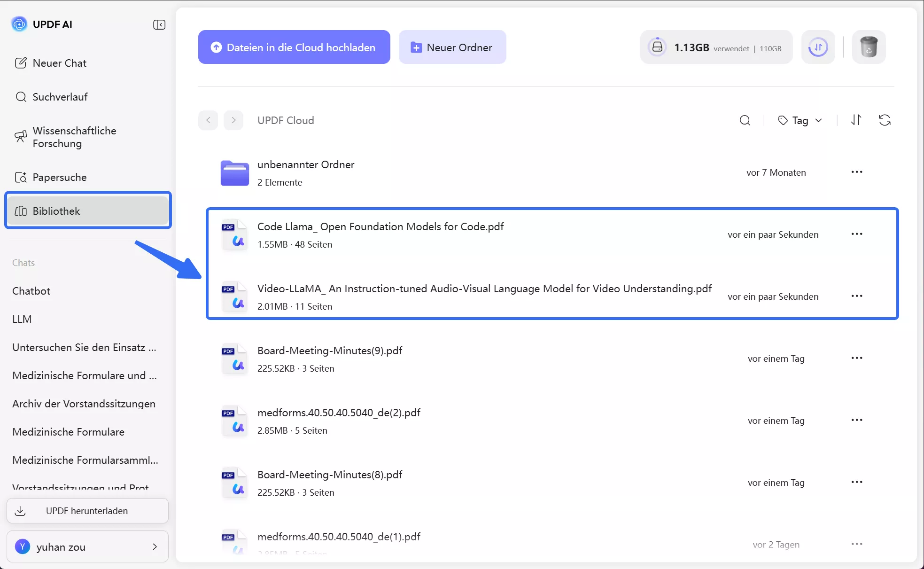Start a Neuer Chat
Screen dimensions: 924x569
click(59, 63)
